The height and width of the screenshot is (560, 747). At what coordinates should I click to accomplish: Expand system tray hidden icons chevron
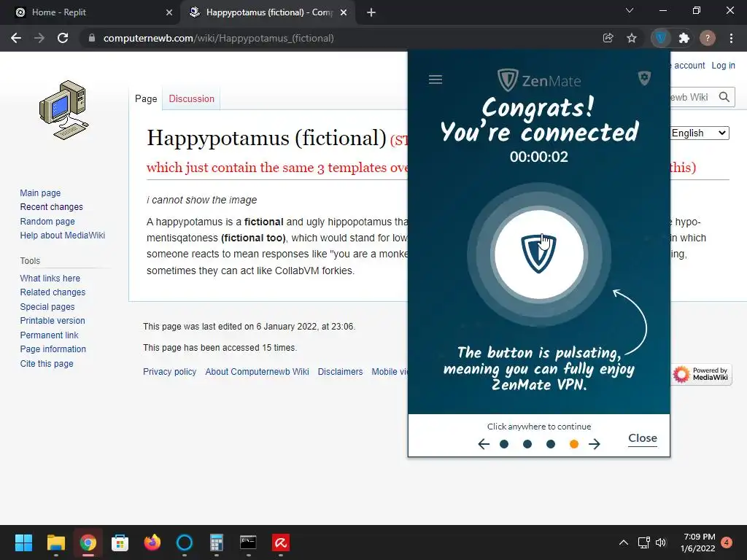pyautogui.click(x=623, y=542)
